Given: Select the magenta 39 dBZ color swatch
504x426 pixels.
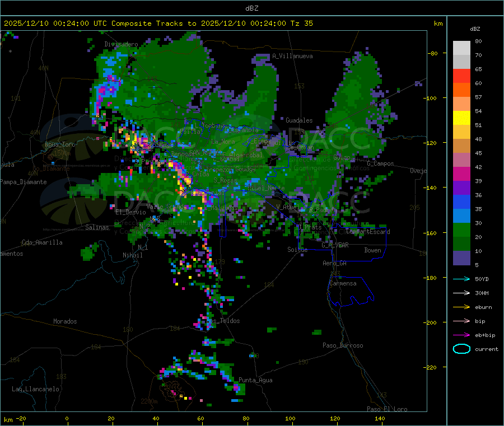Looking at the screenshot, I should pyautogui.click(x=461, y=174).
